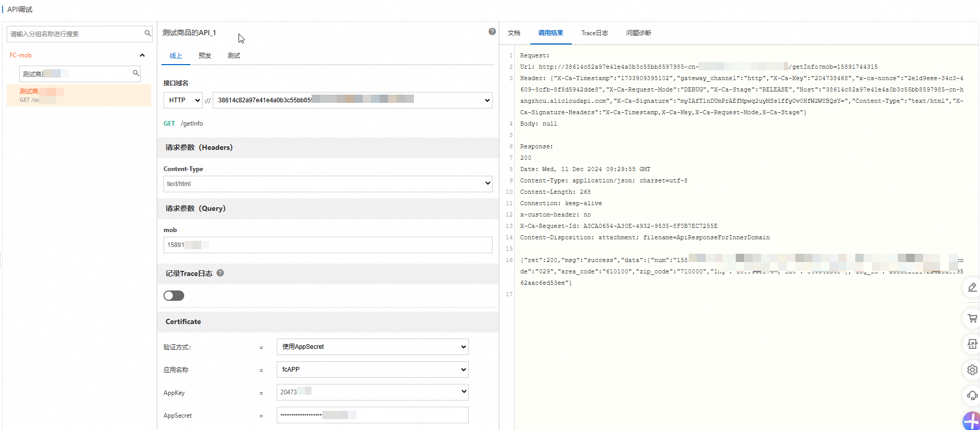Toggle the 记录Trace日志 switch
The height and width of the screenshot is (430, 980).
pyautogui.click(x=174, y=296)
